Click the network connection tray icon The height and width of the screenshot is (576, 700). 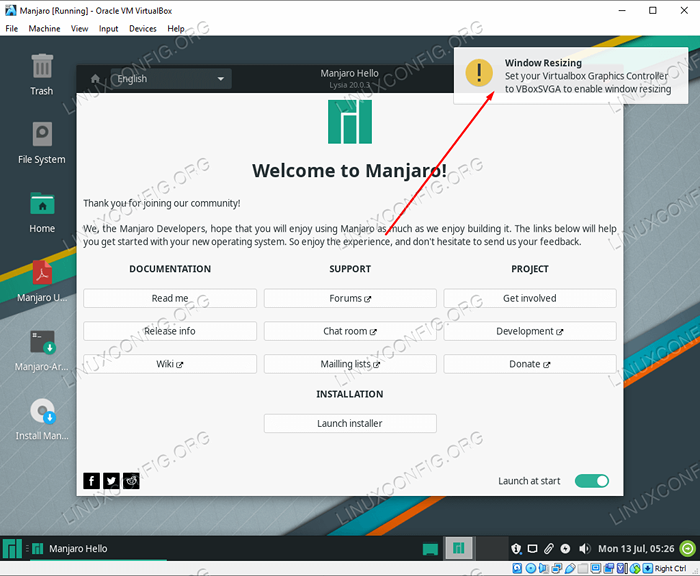[x=533, y=548]
